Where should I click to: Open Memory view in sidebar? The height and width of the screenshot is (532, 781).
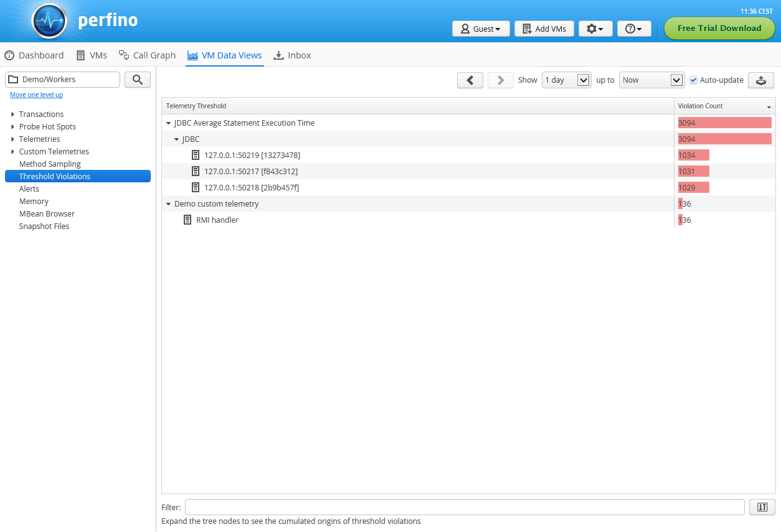[34, 201]
